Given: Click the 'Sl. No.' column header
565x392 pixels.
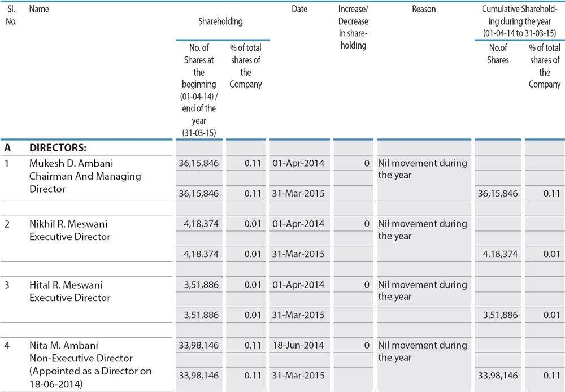Looking at the screenshot, I should click(x=11, y=15).
